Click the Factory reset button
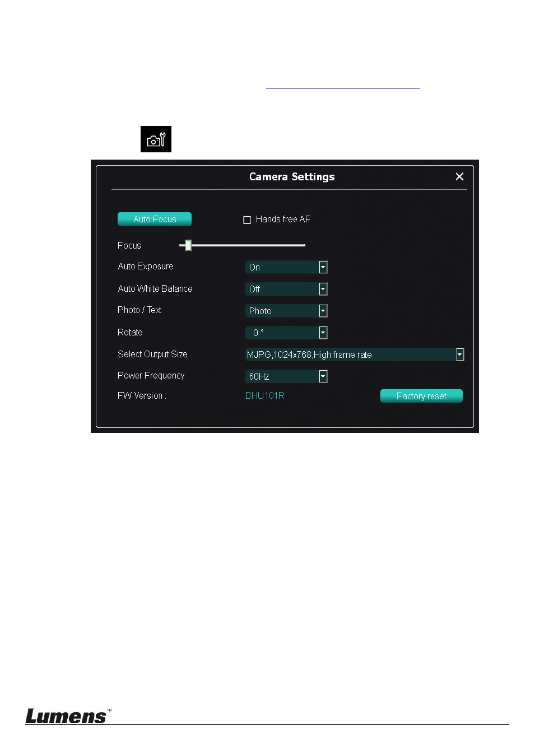The width and height of the screenshot is (535, 756). point(421,396)
